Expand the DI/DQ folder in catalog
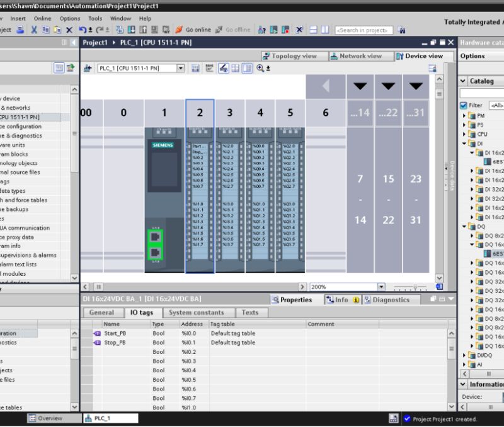 (464, 355)
